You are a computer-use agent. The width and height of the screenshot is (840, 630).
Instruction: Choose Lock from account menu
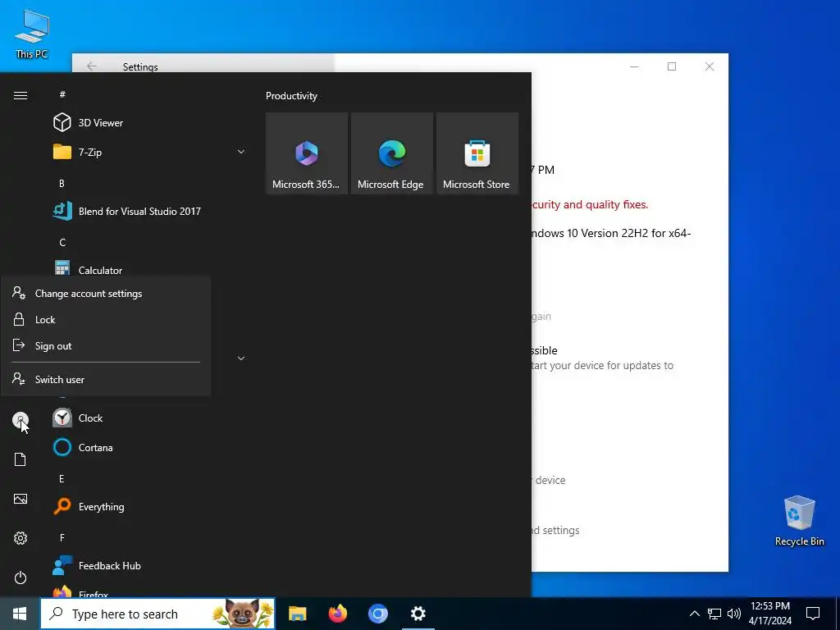[x=106, y=319]
